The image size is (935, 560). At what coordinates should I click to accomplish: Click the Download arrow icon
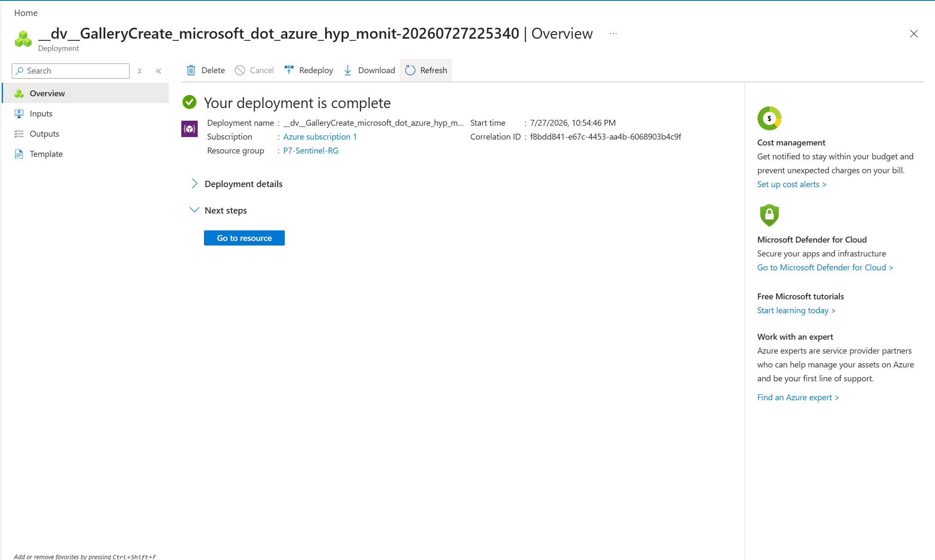(x=348, y=70)
